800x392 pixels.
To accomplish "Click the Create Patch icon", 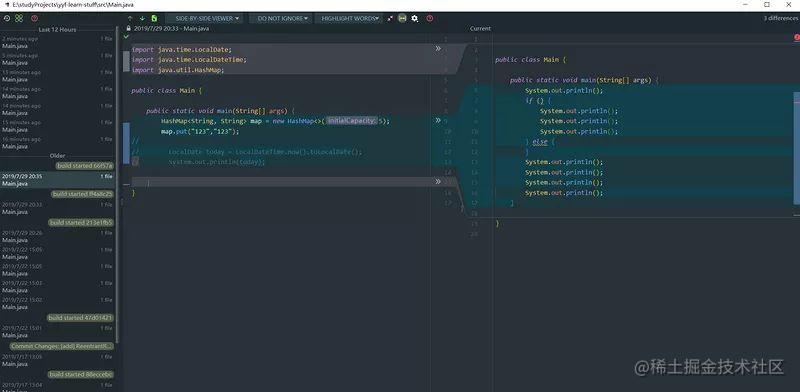I will tap(19, 18).
